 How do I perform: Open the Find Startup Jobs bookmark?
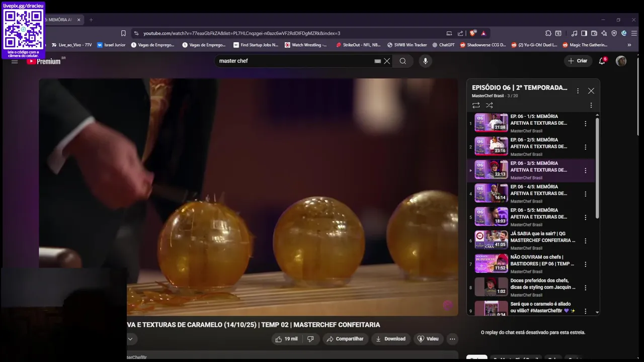point(256,45)
